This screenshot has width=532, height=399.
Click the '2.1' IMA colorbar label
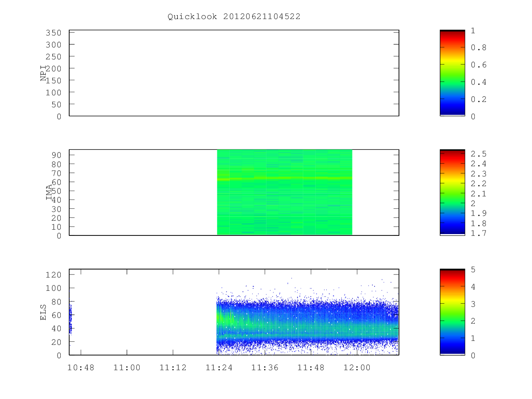pos(478,194)
